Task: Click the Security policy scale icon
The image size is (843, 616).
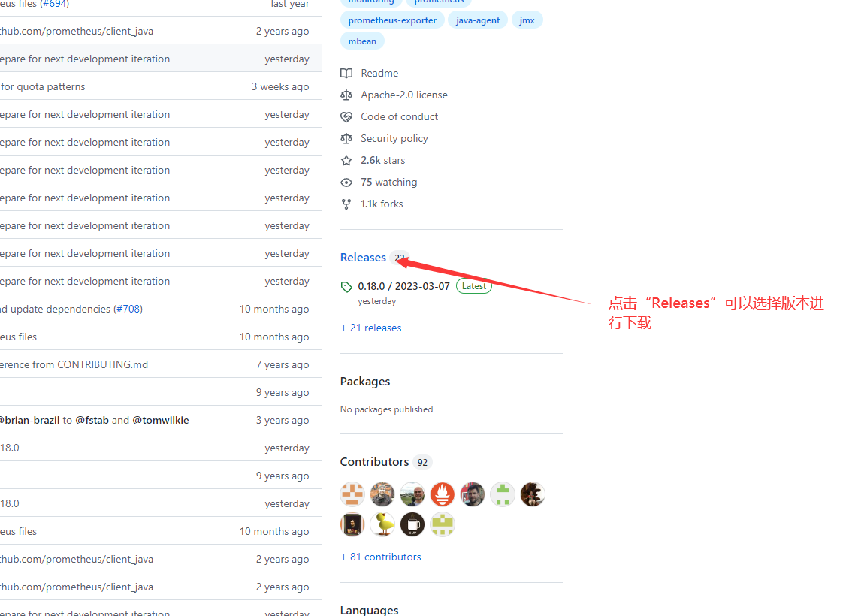Action: [346, 139]
